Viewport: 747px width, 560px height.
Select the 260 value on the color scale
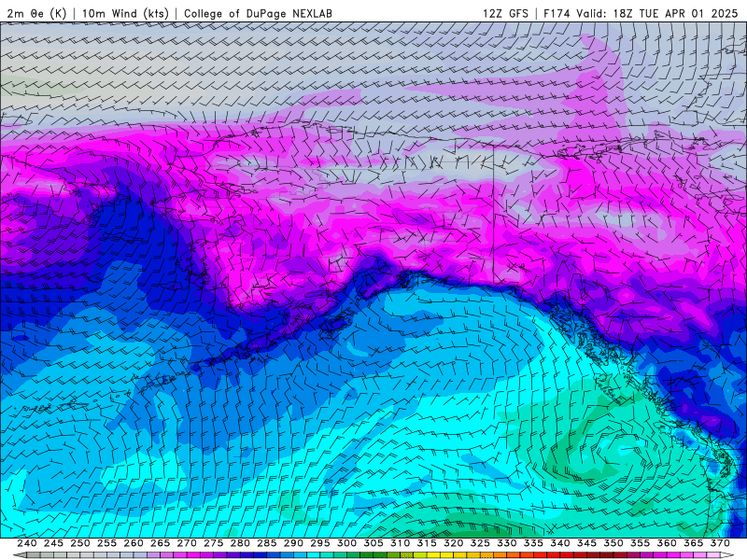pyautogui.click(x=134, y=543)
